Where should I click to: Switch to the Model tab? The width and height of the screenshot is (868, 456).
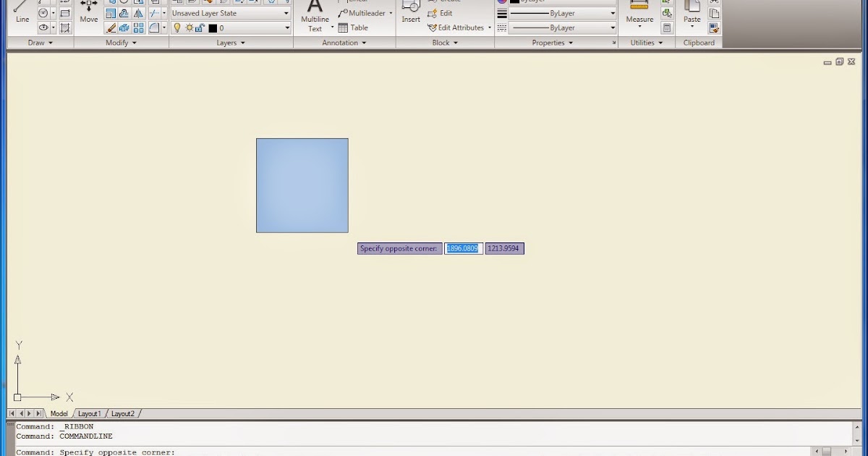[59, 414]
